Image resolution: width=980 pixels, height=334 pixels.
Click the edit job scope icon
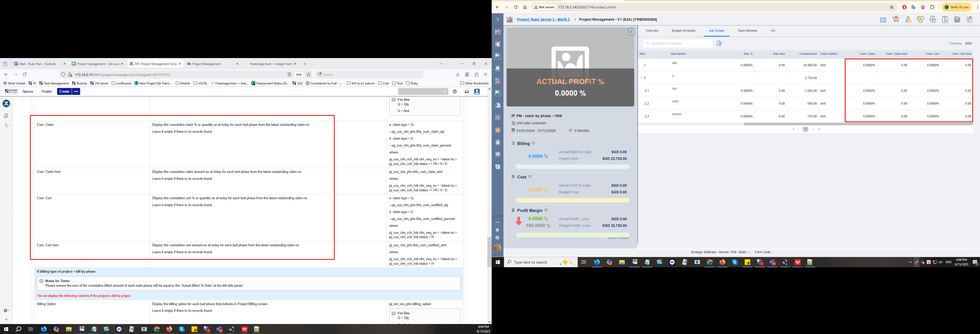719,43
